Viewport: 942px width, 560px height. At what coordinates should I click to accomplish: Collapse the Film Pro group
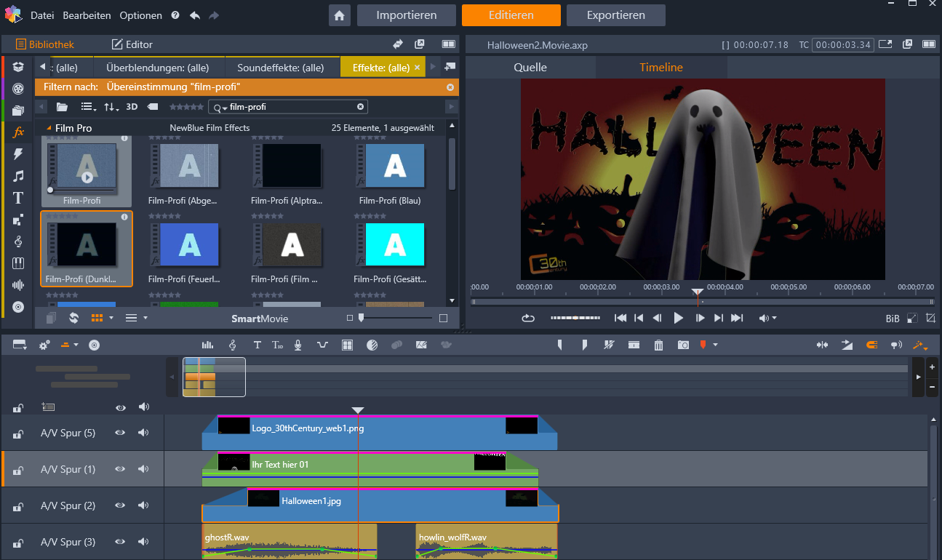click(x=49, y=128)
